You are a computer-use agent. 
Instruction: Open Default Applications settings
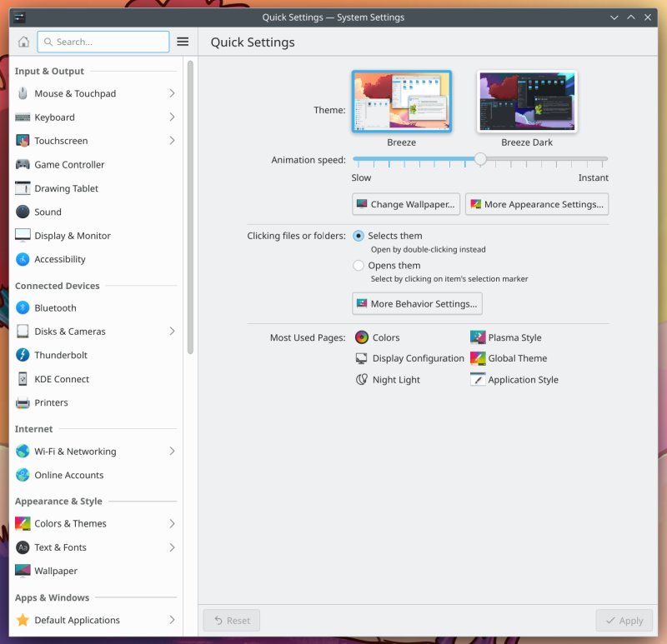pos(78,620)
